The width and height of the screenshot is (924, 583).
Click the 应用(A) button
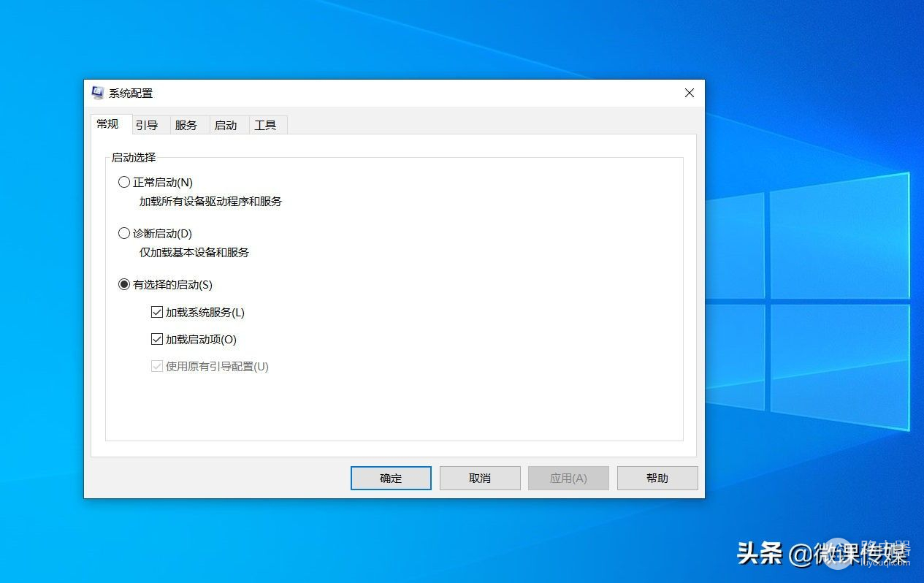pos(568,478)
